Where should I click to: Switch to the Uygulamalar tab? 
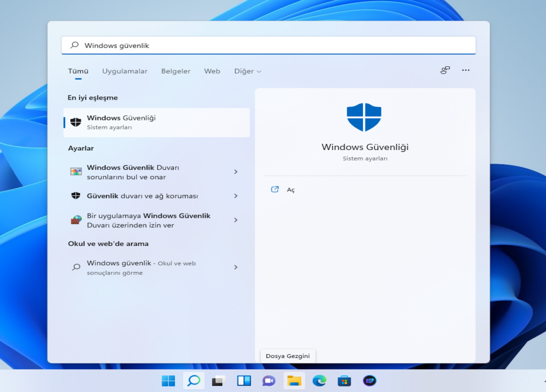point(125,71)
